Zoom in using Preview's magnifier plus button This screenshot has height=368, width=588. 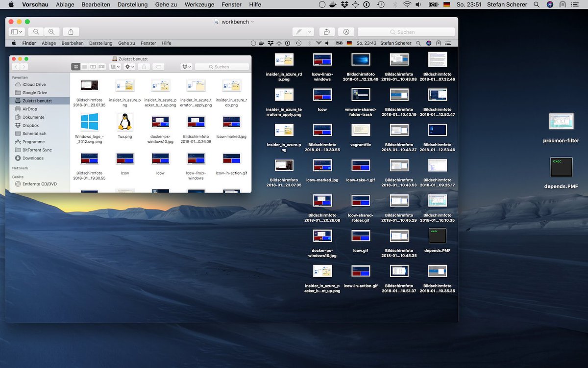click(x=51, y=32)
